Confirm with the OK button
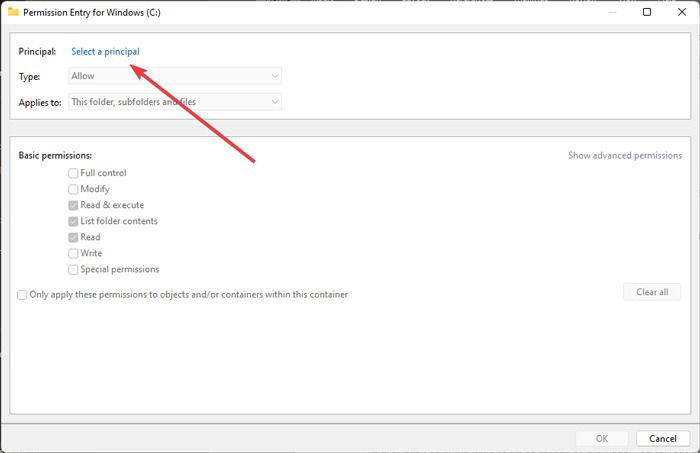Screen dimensions: 700x453 point(602,439)
